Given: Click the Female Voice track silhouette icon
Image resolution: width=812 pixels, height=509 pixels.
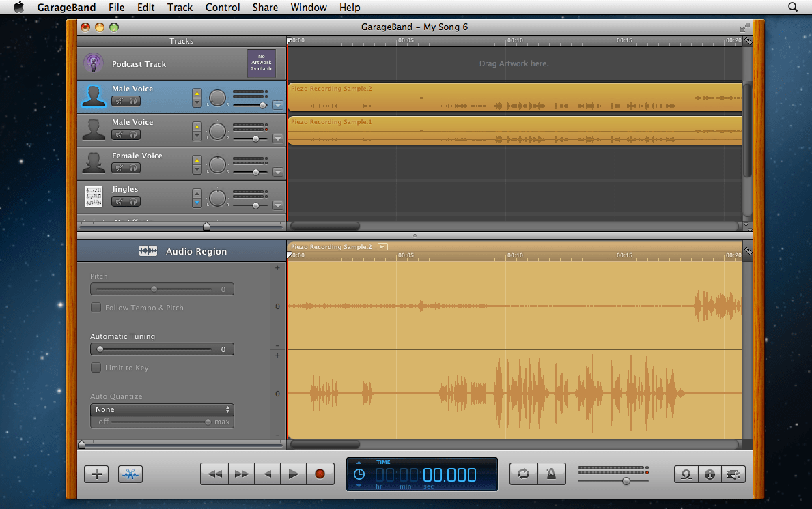Looking at the screenshot, I should [x=94, y=163].
